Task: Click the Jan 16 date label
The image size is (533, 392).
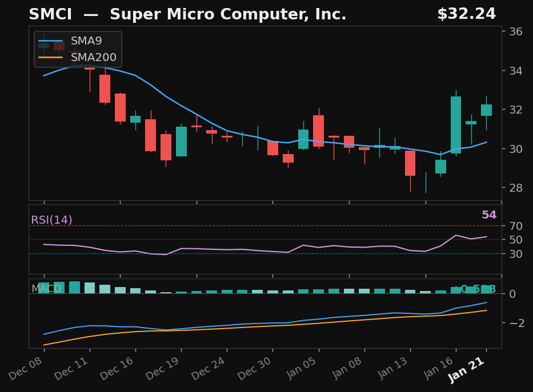Action: [x=438, y=368]
